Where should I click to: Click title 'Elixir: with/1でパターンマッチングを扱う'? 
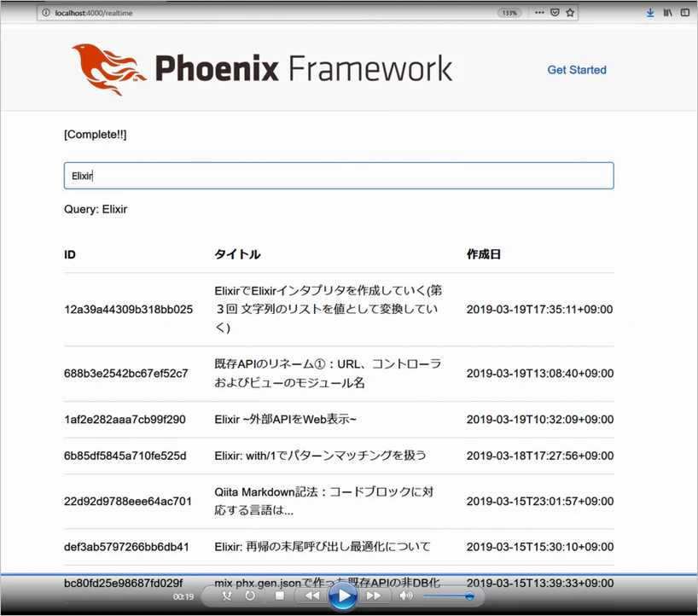coord(321,456)
